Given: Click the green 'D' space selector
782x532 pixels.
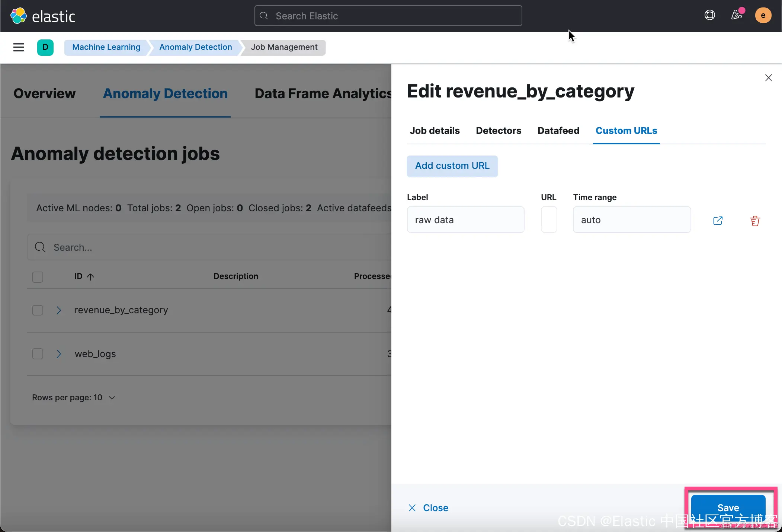Looking at the screenshot, I should click(45, 47).
